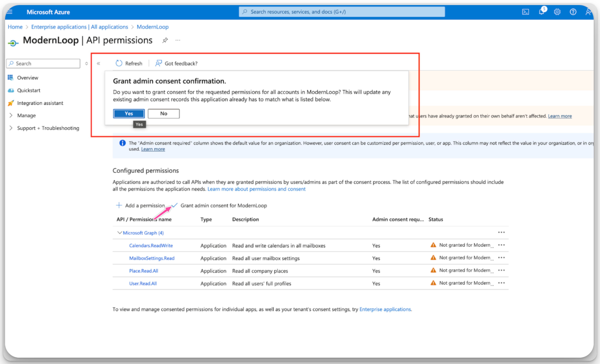Open Overview in the sidebar
The width and height of the screenshot is (600, 364).
(x=28, y=78)
